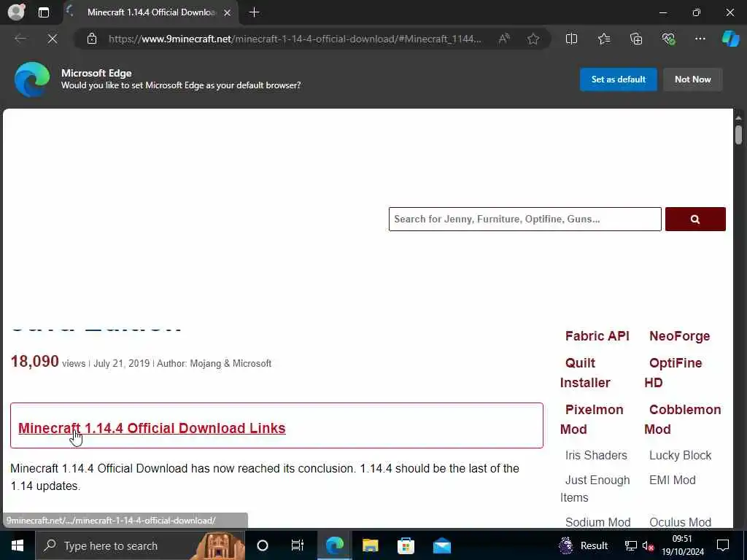Stop loading the current page
This screenshot has width=747, height=560.
tap(53, 39)
